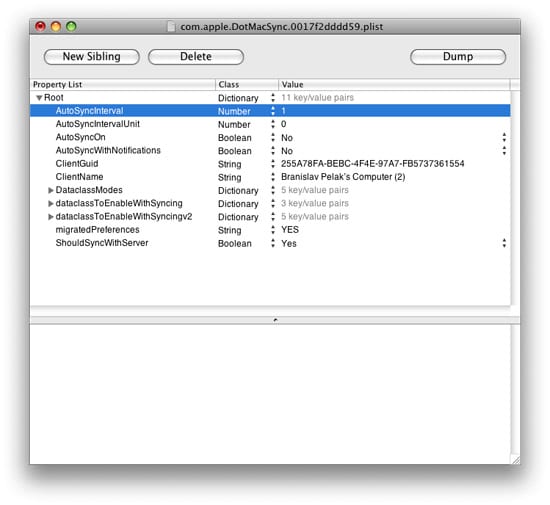Viewport: 550px width, 505px height.
Task: Open class popup for dataclassToEnableWithSyncing
Action: point(273,203)
